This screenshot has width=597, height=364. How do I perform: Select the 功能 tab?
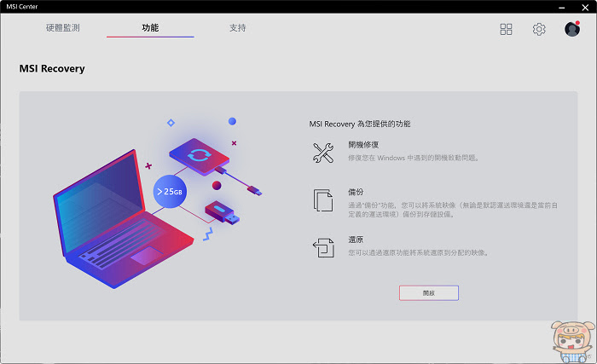150,28
